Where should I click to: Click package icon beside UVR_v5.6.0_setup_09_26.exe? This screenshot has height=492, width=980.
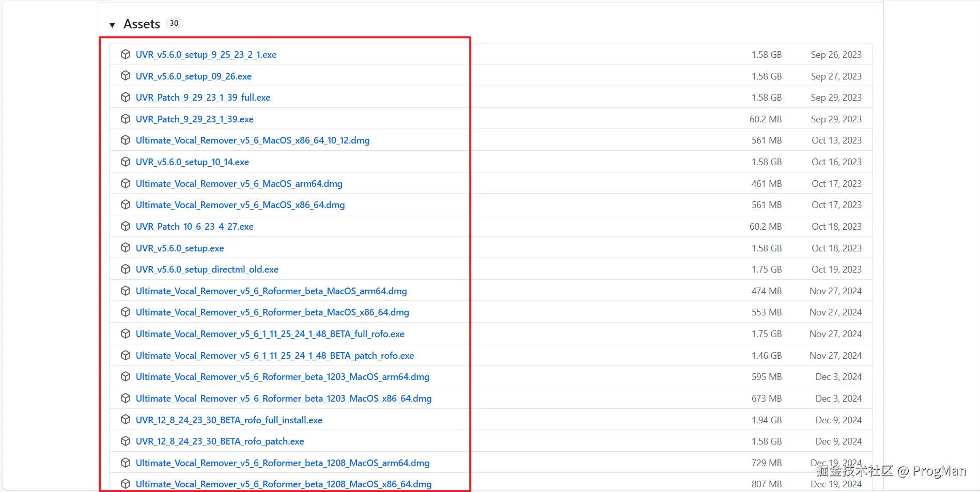pyautogui.click(x=126, y=76)
